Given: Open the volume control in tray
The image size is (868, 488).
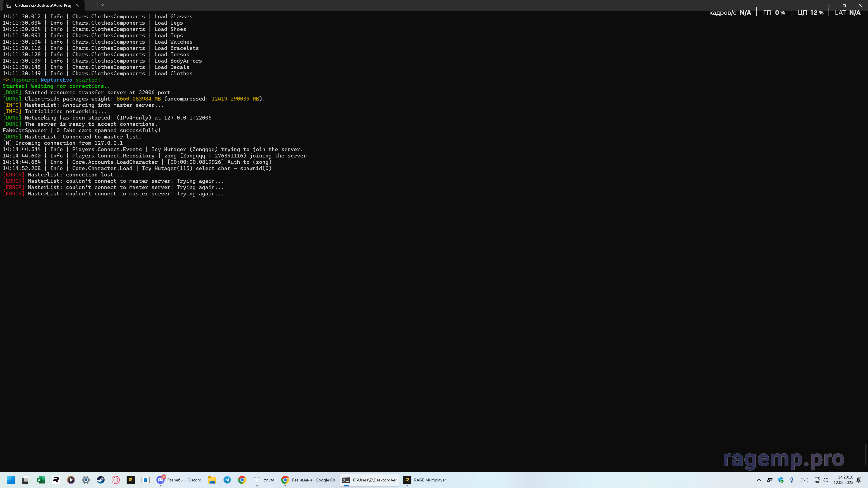Looking at the screenshot, I should (826, 480).
